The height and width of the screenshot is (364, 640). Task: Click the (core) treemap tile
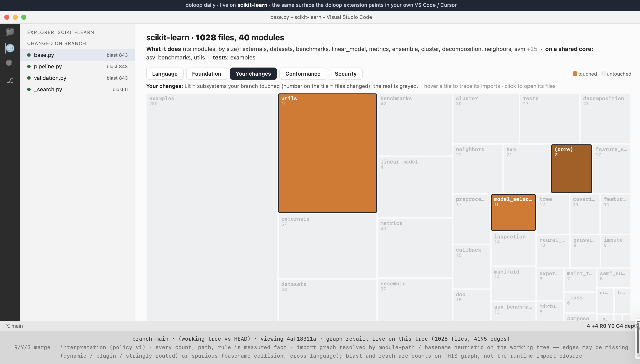[571, 169]
